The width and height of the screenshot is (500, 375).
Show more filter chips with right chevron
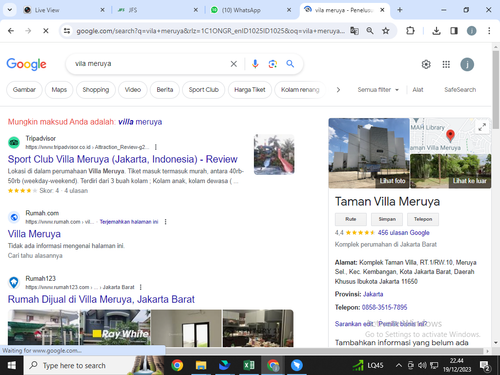pos(338,90)
